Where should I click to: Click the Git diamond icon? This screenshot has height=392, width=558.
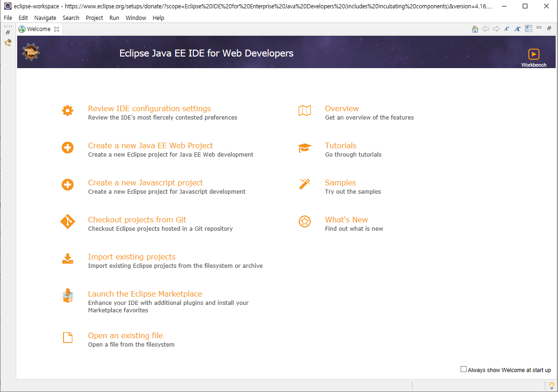tap(68, 221)
